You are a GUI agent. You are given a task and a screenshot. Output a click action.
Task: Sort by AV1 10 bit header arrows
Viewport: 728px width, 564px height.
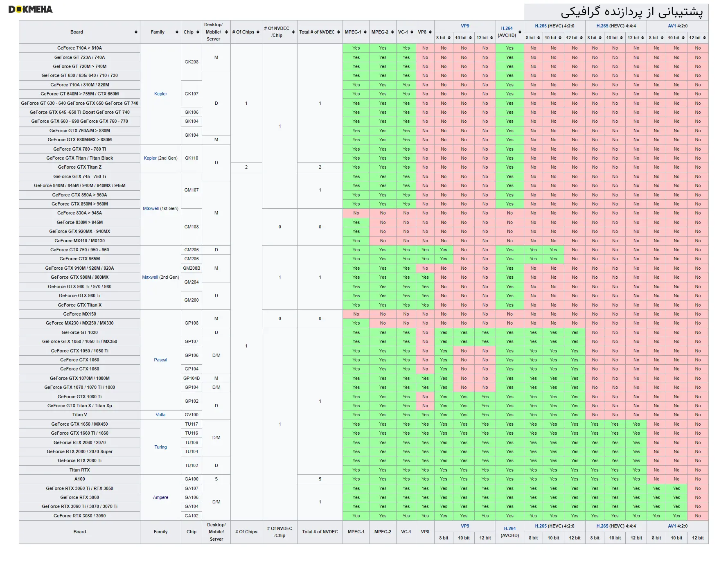(683, 38)
